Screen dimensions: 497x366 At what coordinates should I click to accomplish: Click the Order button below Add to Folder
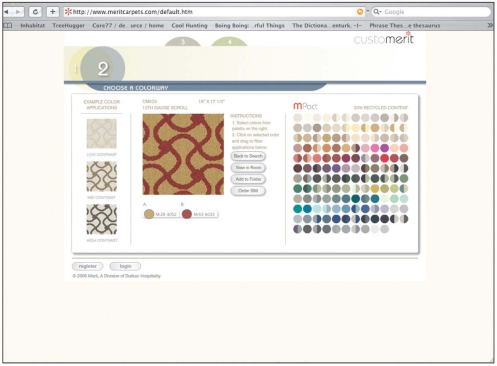click(248, 191)
